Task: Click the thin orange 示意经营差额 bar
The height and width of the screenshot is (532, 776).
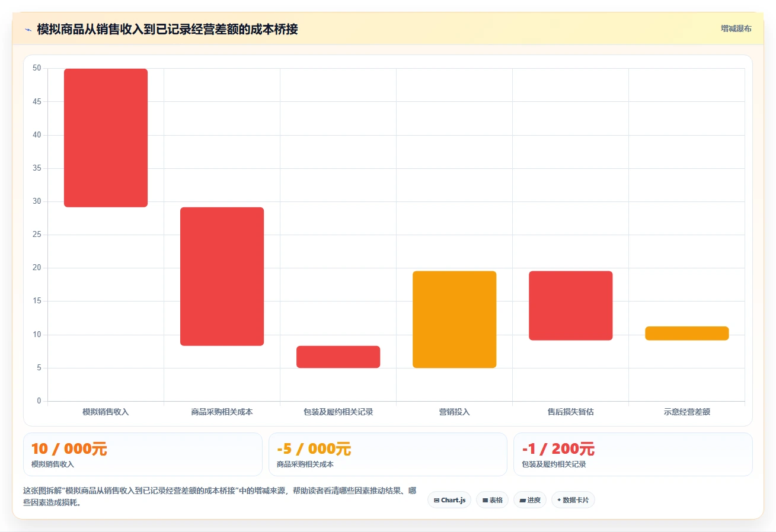Action: pos(686,334)
